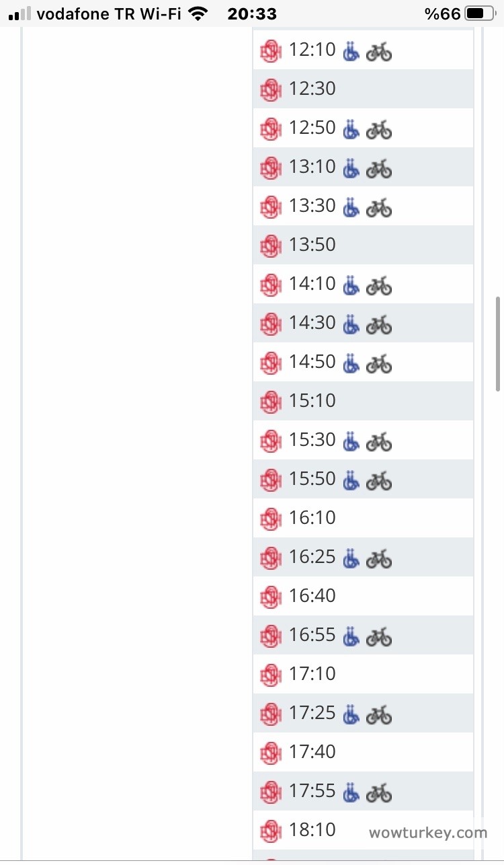Choose the 17:10 departure time

coord(312,674)
